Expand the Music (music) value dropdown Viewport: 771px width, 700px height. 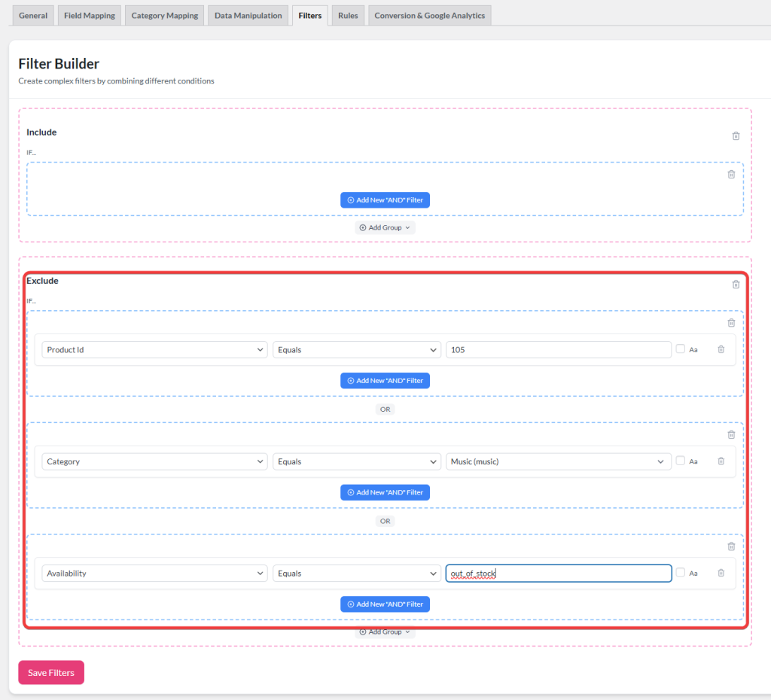[557, 461]
